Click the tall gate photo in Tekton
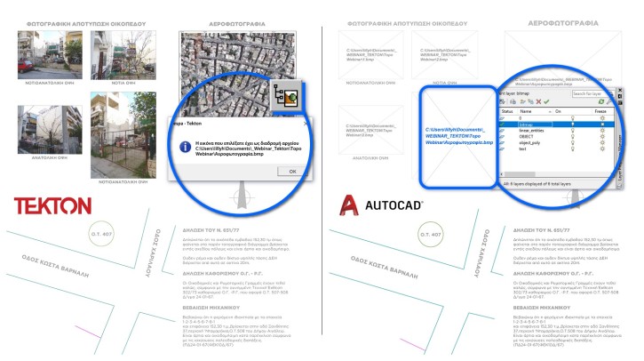644x361 pixels. click(x=123, y=135)
